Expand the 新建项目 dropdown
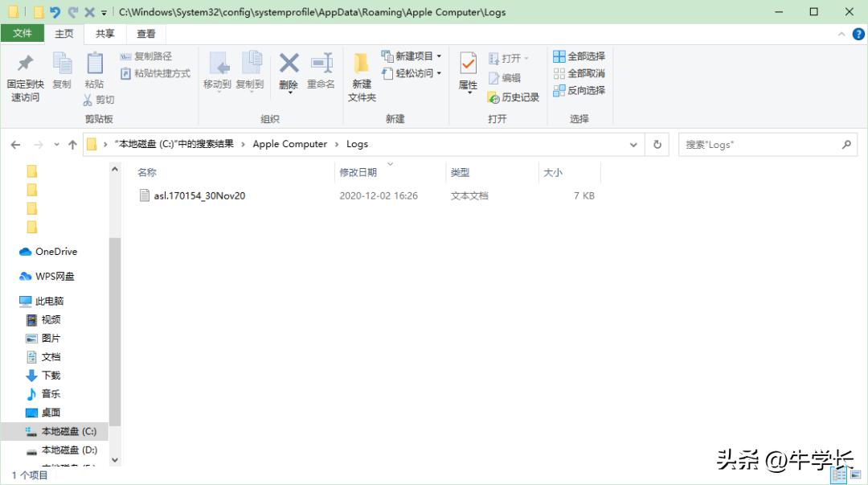 pos(438,55)
